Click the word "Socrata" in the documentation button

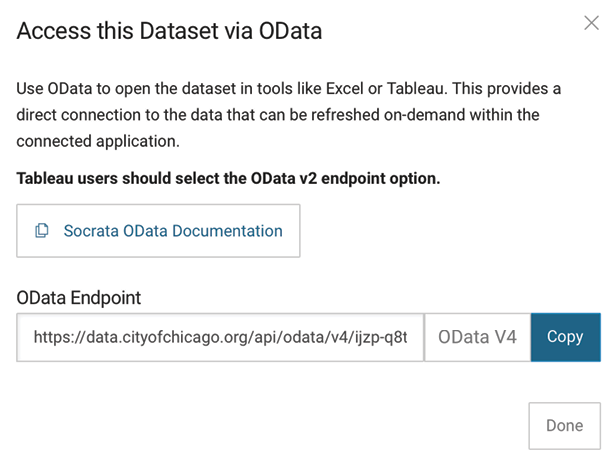(x=91, y=231)
